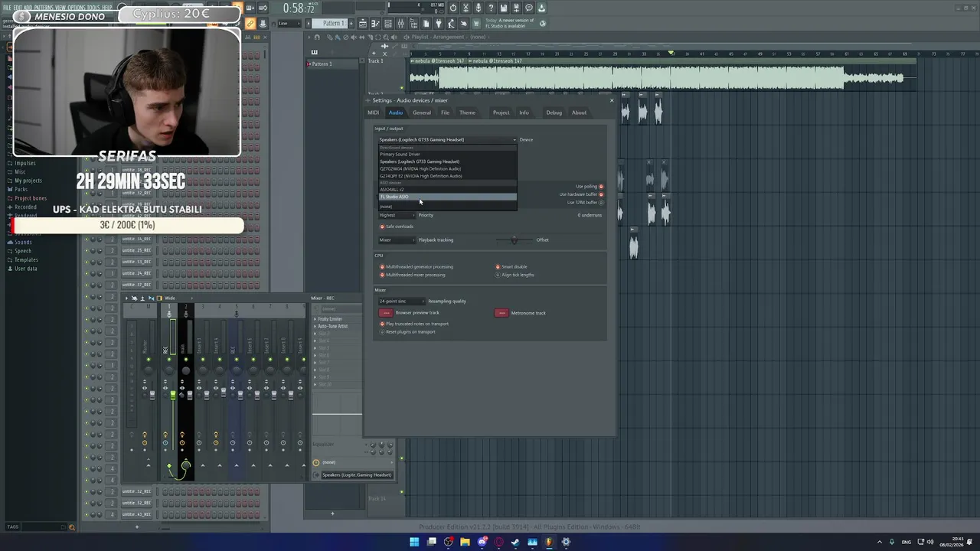Open the Priority 'Highest' dropdown
The width and height of the screenshot is (980, 551).
[x=397, y=215]
